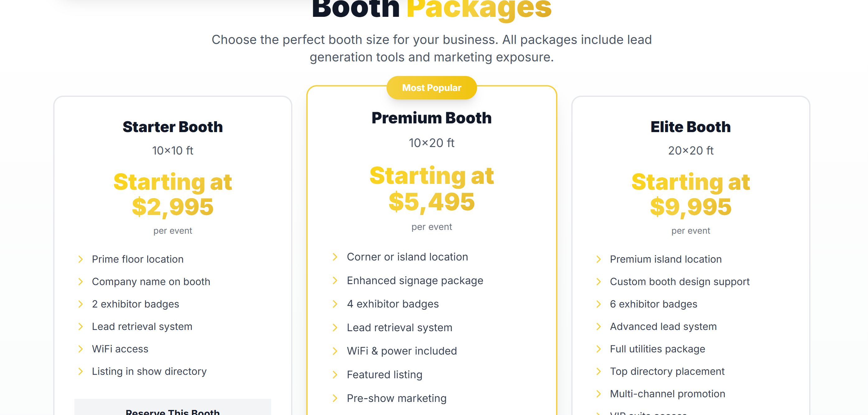
Task: Select the Premium Booth card title
Action: pyautogui.click(x=431, y=118)
